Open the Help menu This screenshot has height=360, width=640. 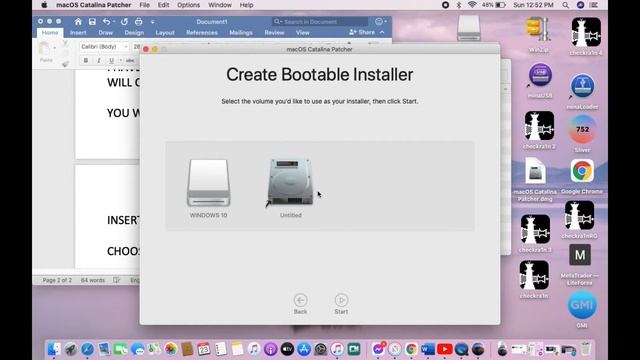[x=246, y=5]
